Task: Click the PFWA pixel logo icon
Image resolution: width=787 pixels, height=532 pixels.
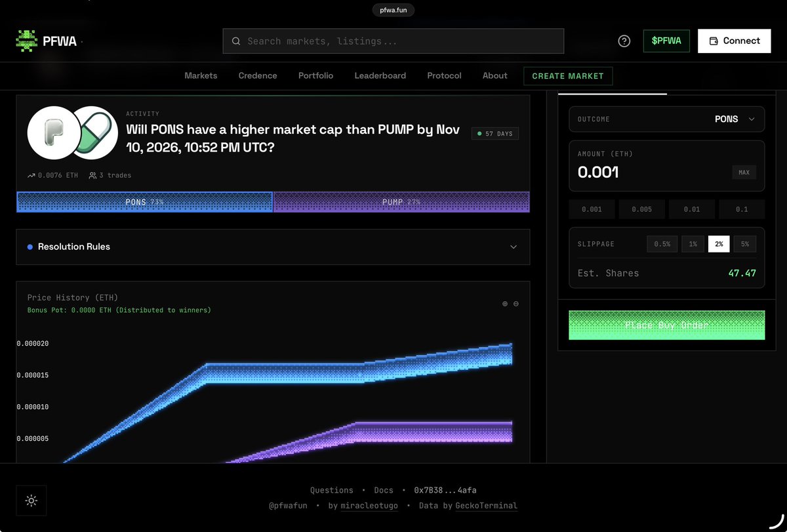Action: (x=27, y=41)
